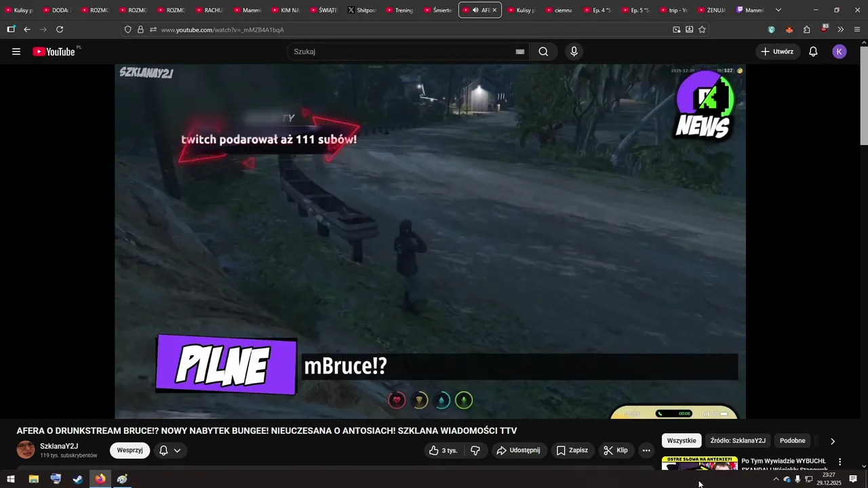
Task: Switch to Firefox in the taskbar
Action: pyautogui.click(x=100, y=479)
